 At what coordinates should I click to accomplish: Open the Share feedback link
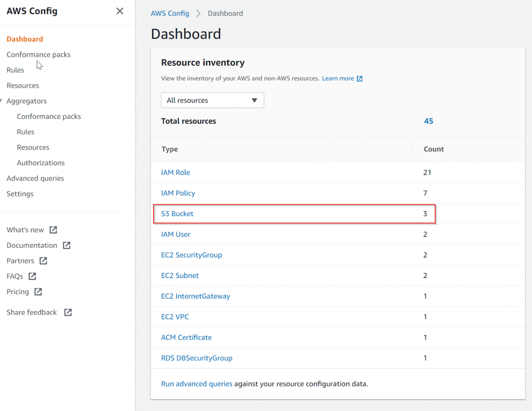tap(32, 312)
